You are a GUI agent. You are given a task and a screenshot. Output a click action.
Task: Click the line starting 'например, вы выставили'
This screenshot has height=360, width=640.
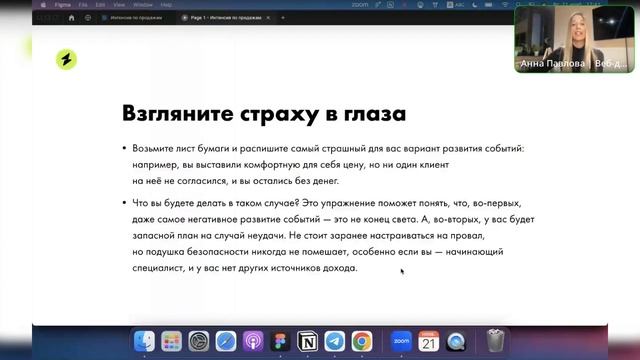point(290,165)
